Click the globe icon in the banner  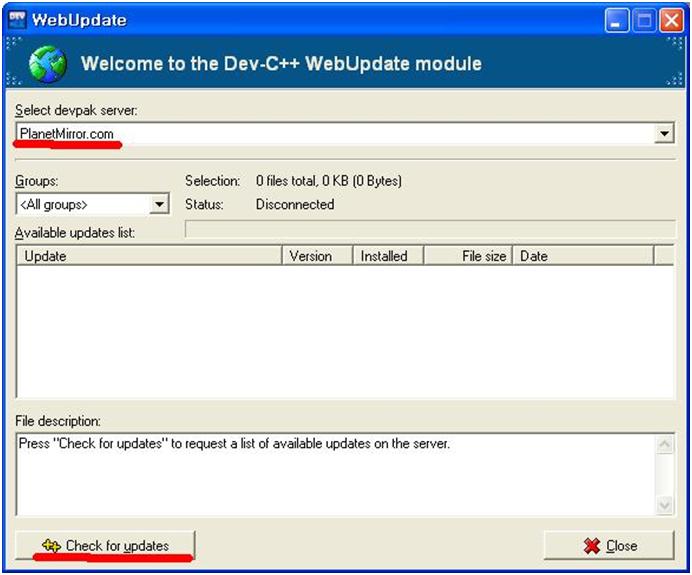click(x=48, y=64)
